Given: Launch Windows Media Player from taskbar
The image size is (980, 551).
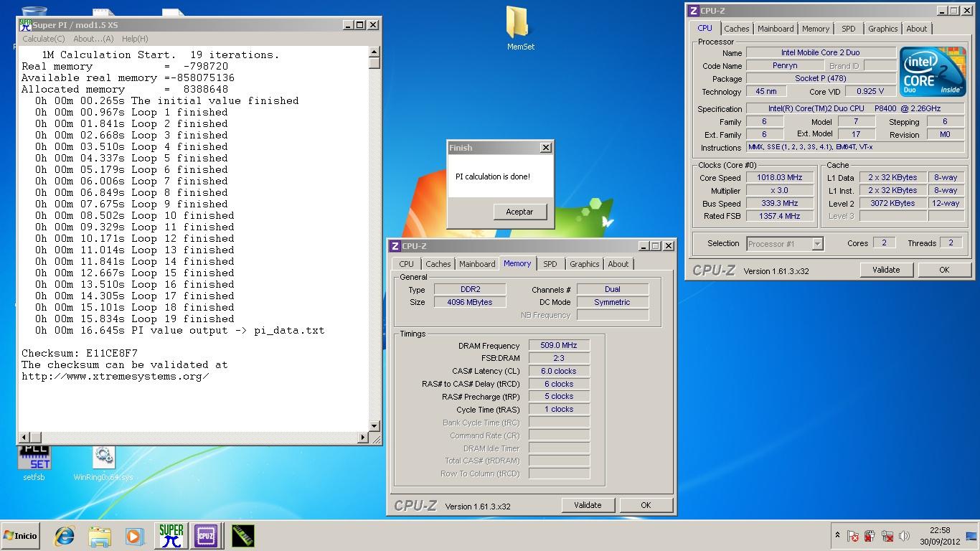Looking at the screenshot, I should (134, 536).
